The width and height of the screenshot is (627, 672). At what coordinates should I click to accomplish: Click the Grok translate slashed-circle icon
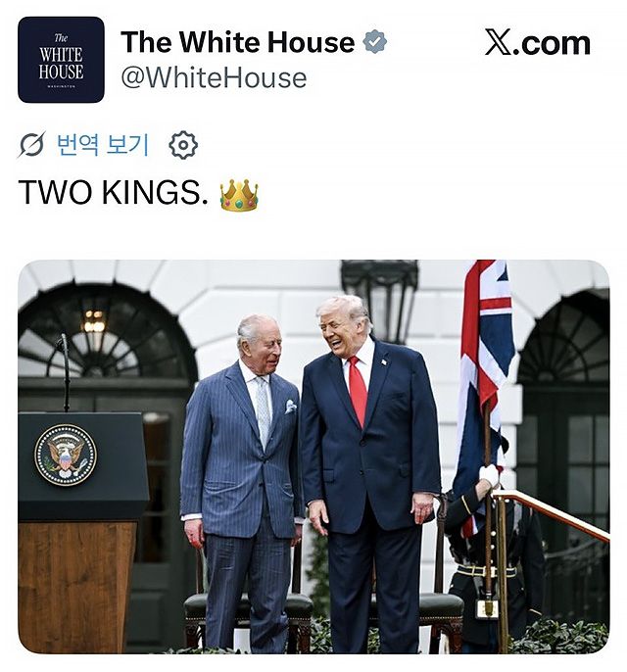(x=31, y=145)
